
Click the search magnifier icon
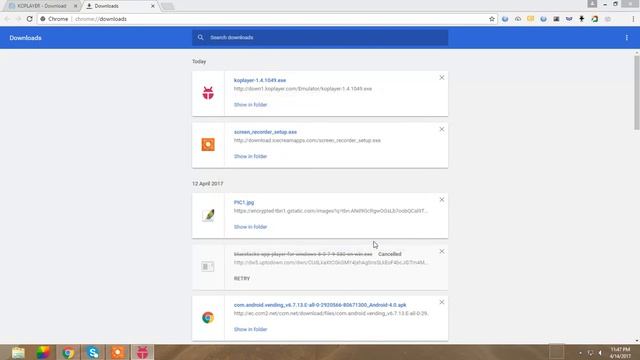point(200,38)
